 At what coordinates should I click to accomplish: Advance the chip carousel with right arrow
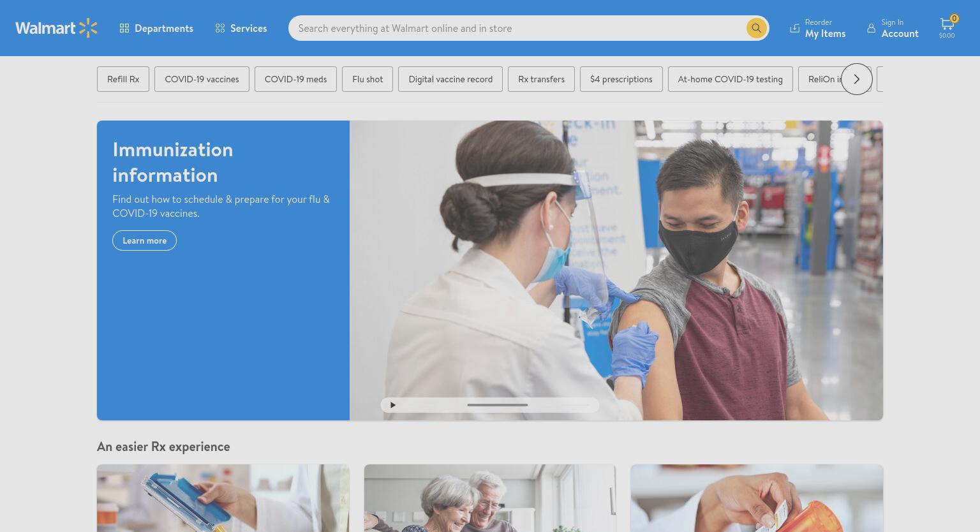(857, 79)
